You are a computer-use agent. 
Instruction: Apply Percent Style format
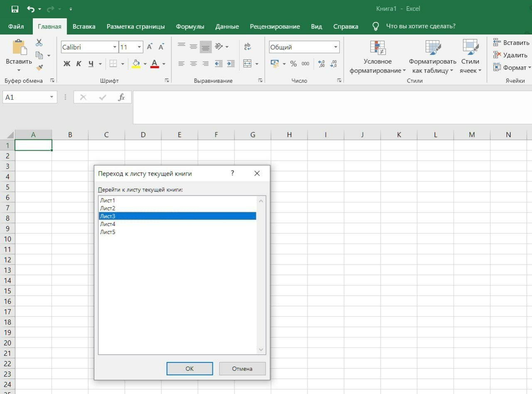(x=293, y=64)
